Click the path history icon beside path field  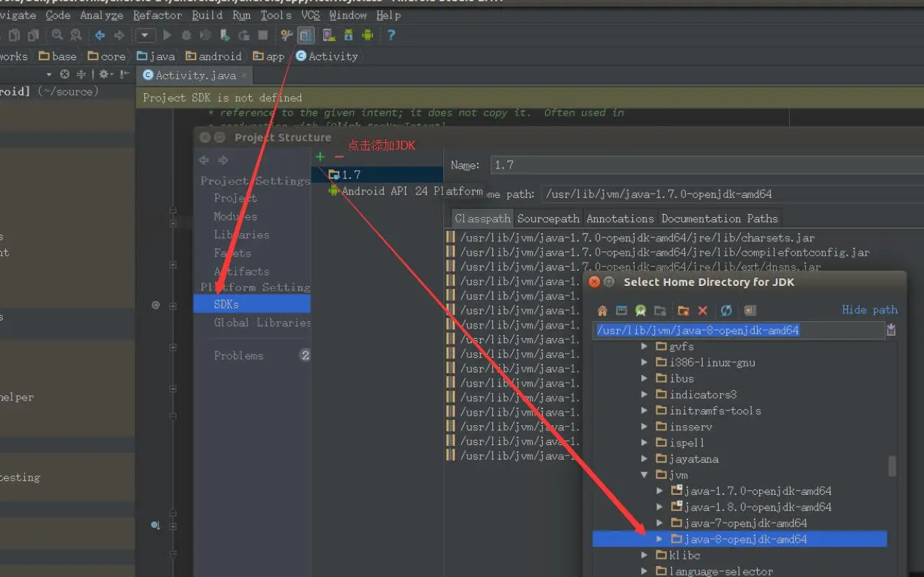tap(891, 330)
